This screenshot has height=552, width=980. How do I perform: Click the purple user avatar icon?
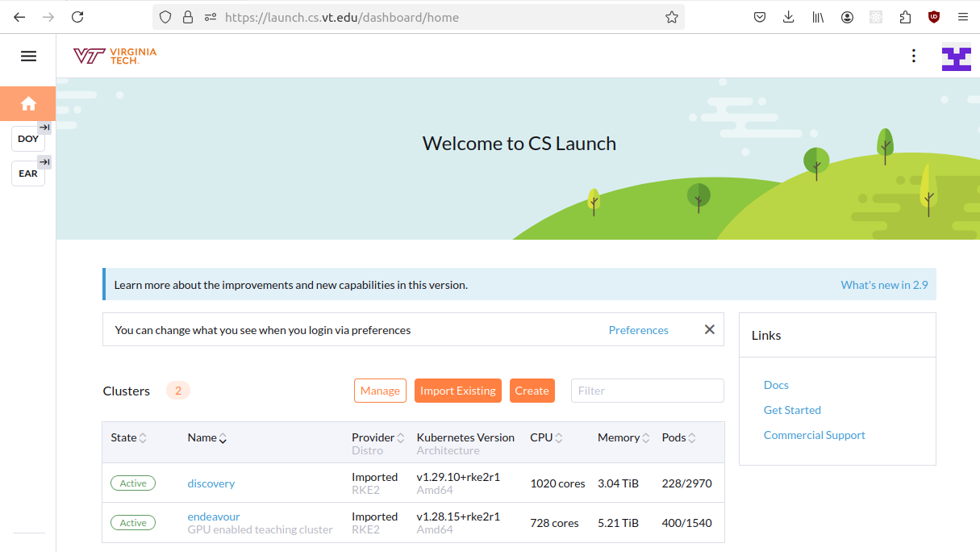click(956, 57)
